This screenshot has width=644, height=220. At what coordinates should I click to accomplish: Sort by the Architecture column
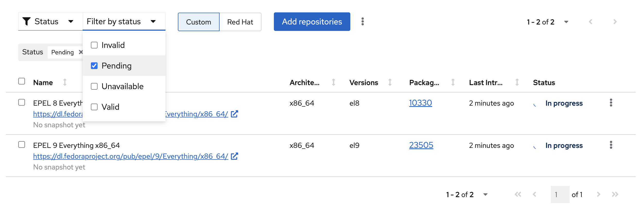[333, 82]
